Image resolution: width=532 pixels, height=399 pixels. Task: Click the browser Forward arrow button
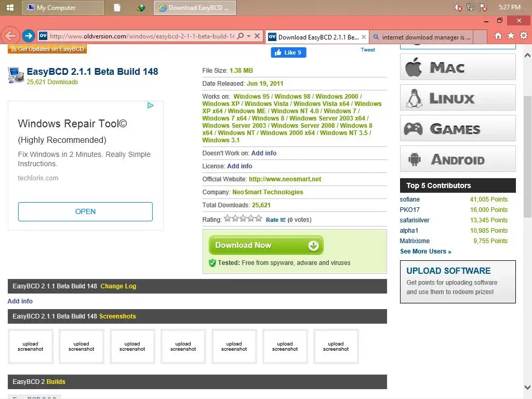(29, 36)
